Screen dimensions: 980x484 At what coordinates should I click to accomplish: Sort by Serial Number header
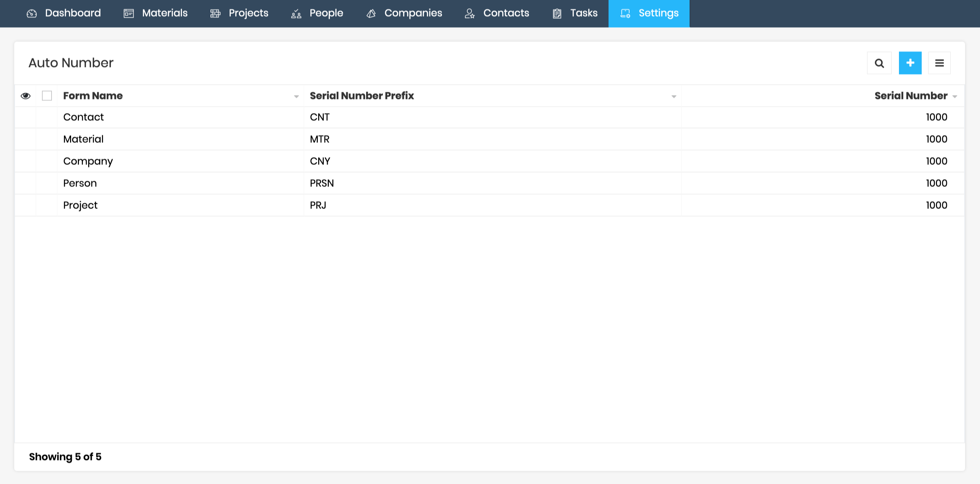911,96
